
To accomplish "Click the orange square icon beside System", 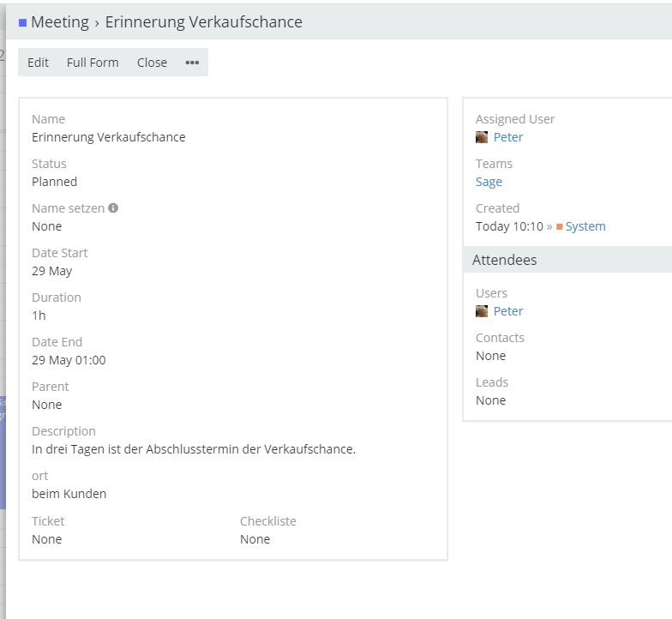I will point(560,227).
